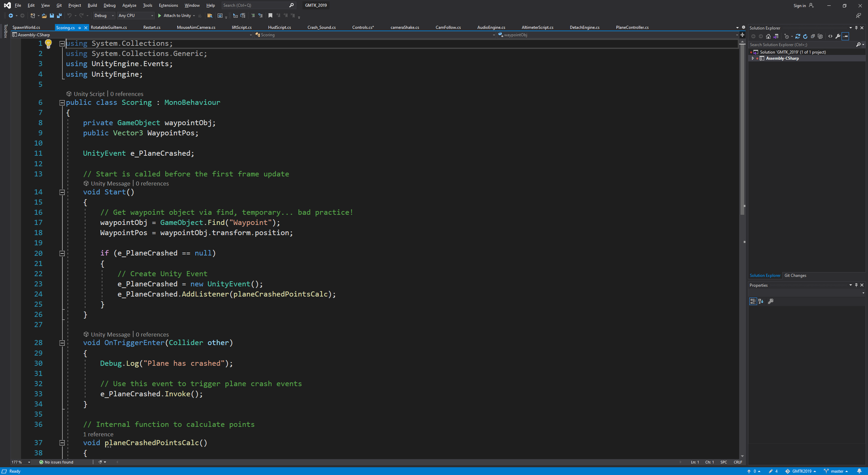
Task: Toggle Preview Selected Items in Solution Explorer
Action: (846, 36)
